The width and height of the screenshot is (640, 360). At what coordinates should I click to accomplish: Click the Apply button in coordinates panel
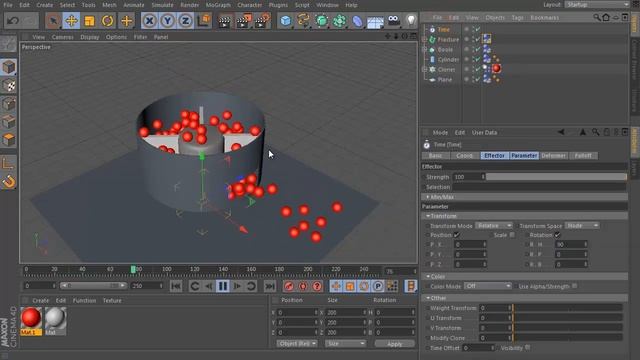[x=394, y=344]
